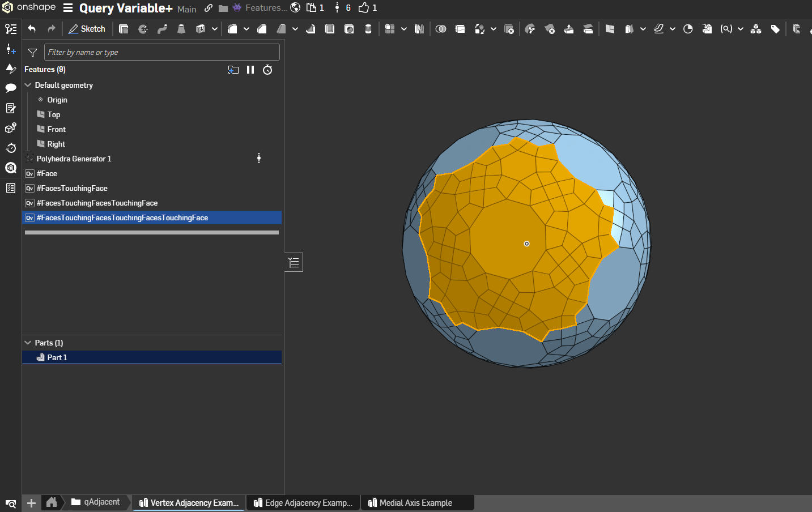
Task: Click the undo arrow in the toolbar
Action: (32, 29)
